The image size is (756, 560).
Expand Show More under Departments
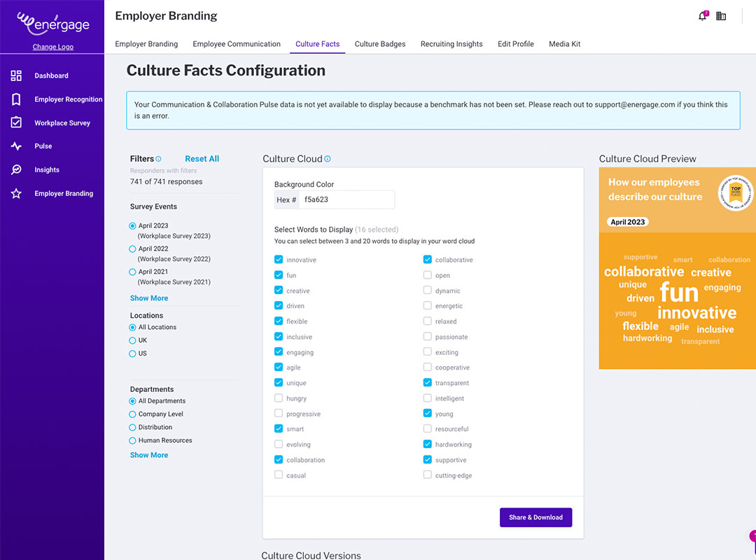point(149,455)
